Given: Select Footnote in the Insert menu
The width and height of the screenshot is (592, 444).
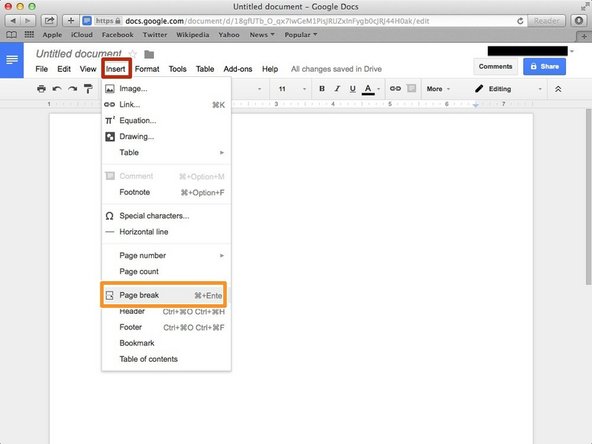Looking at the screenshot, I should (x=166, y=192).
